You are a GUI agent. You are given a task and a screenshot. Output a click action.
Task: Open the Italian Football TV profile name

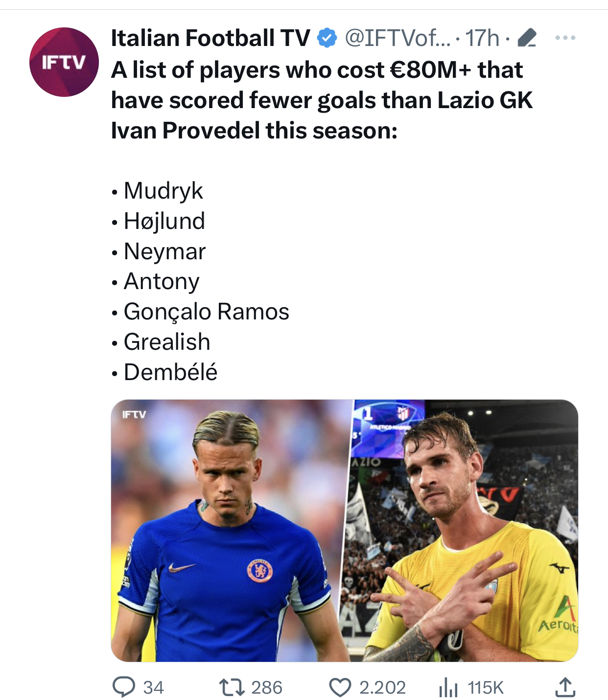tap(210, 38)
